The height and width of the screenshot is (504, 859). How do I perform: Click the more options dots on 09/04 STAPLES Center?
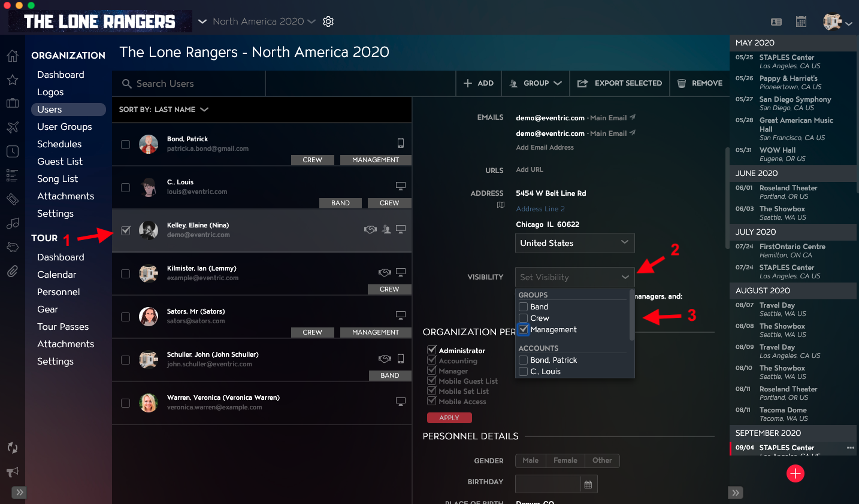pos(851,448)
